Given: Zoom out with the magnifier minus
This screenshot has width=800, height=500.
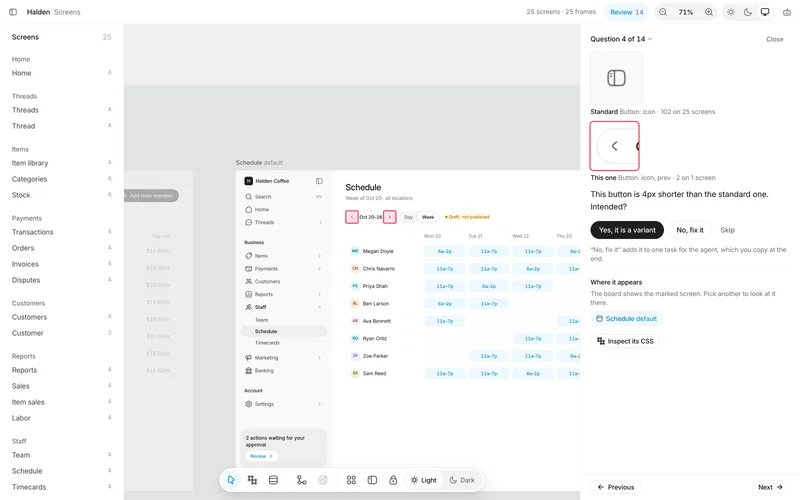Looking at the screenshot, I should coord(663,12).
